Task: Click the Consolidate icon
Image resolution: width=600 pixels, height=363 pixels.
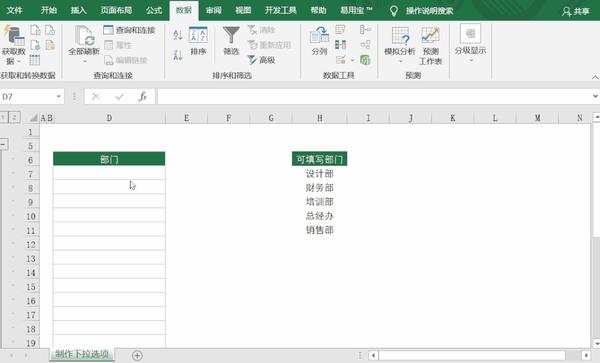Action: (x=365, y=30)
